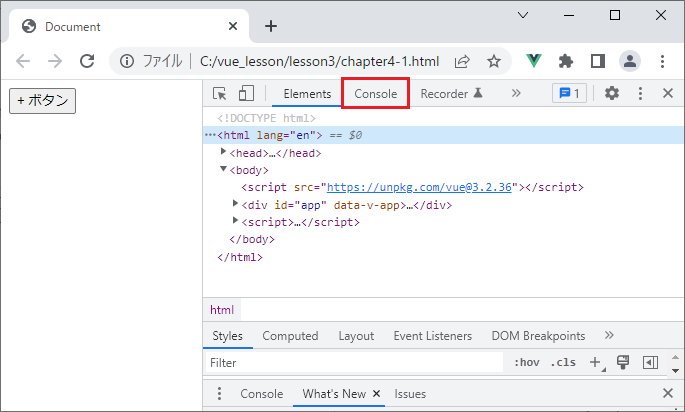
Task: Switch to the Console tab in top bar
Action: click(375, 93)
